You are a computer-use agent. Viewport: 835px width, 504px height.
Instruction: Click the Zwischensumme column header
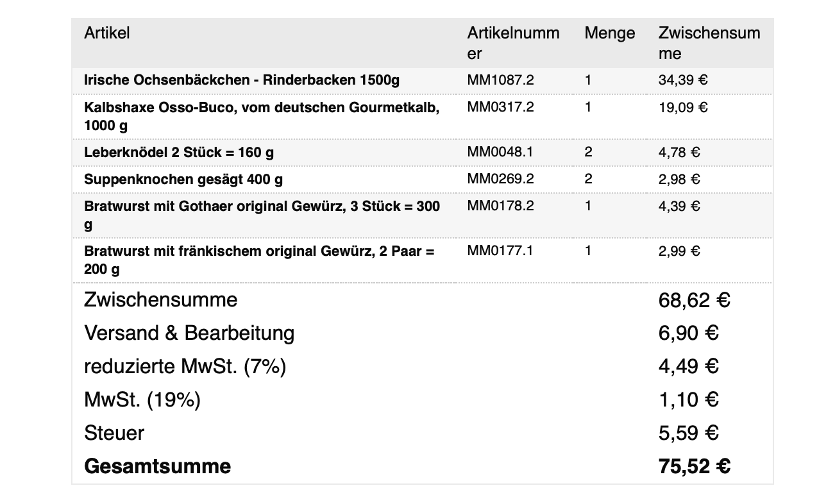click(709, 43)
